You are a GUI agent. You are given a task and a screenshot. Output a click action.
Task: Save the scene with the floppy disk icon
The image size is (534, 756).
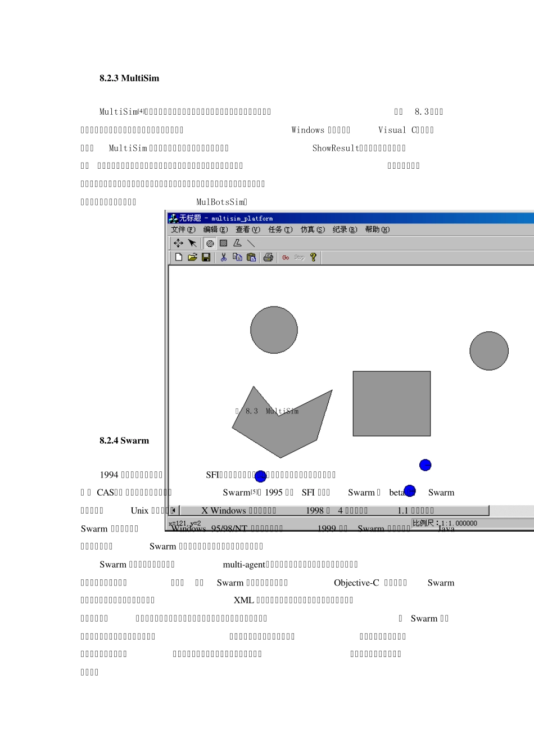tap(206, 257)
